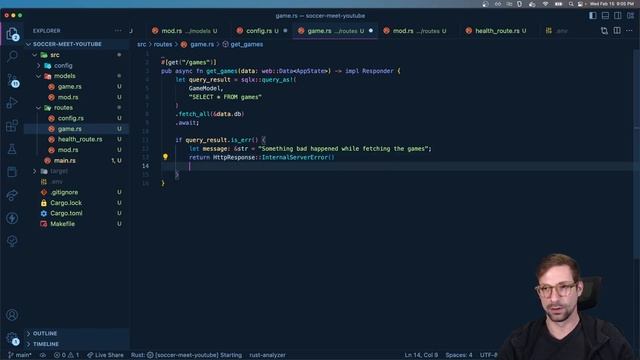Open config.rs in routes folder
Image resolution: width=640 pixels, height=360 pixels.
(71, 118)
